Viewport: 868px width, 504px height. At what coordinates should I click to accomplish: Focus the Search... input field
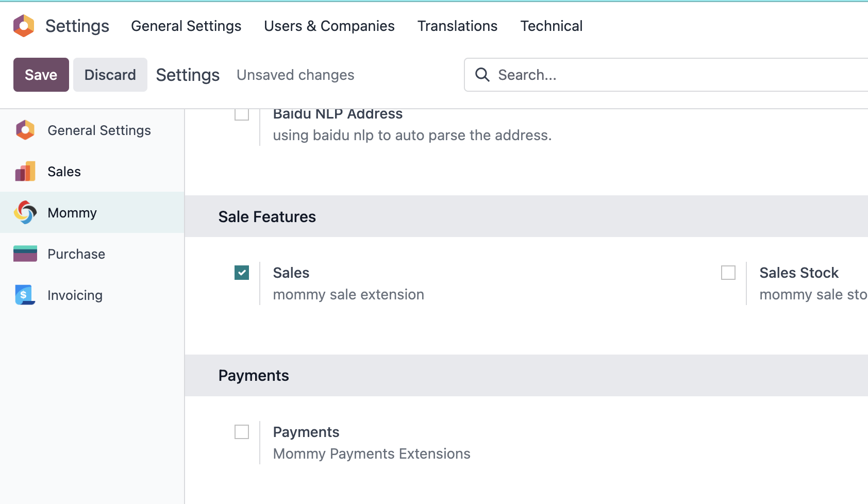pyautogui.click(x=666, y=75)
